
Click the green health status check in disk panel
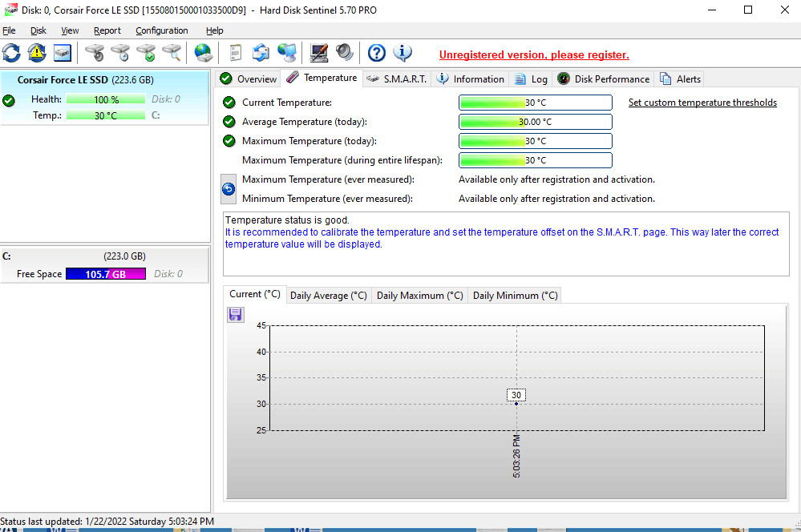pos(9,101)
